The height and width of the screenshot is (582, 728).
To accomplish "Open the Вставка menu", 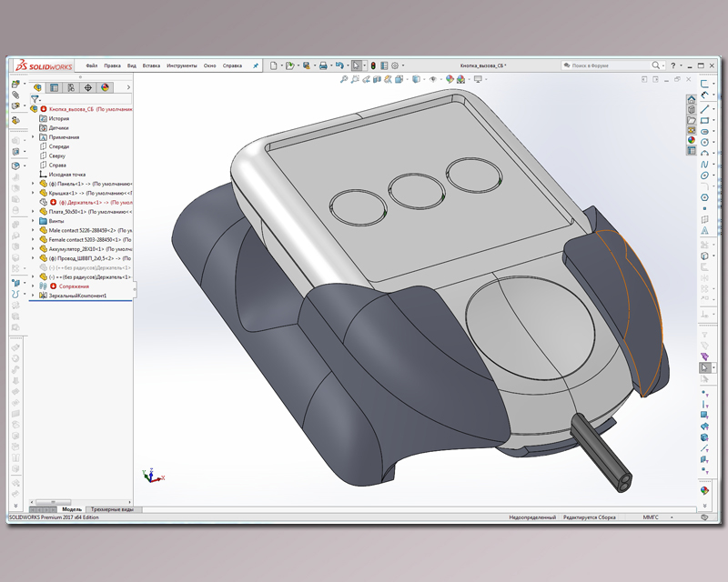I will click(x=151, y=65).
